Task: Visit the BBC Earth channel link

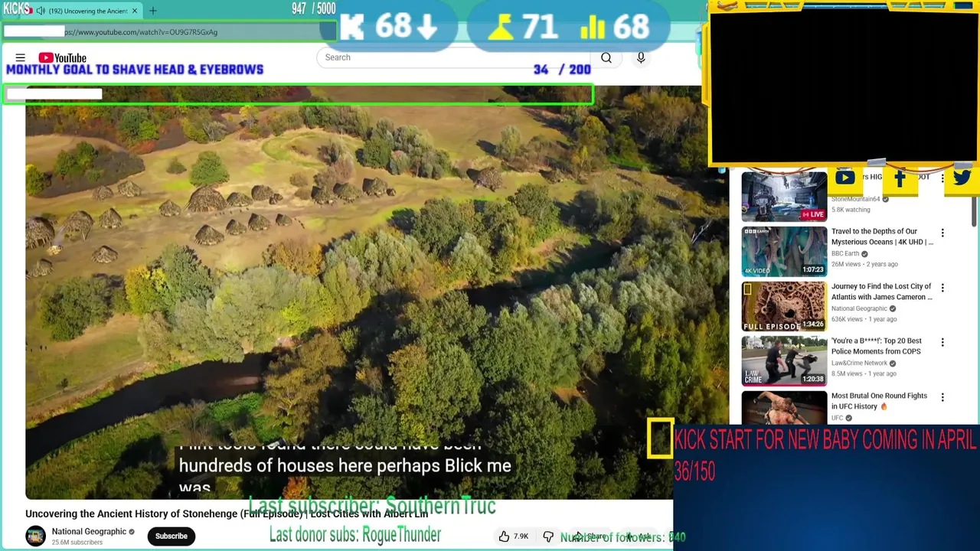Action: click(845, 253)
